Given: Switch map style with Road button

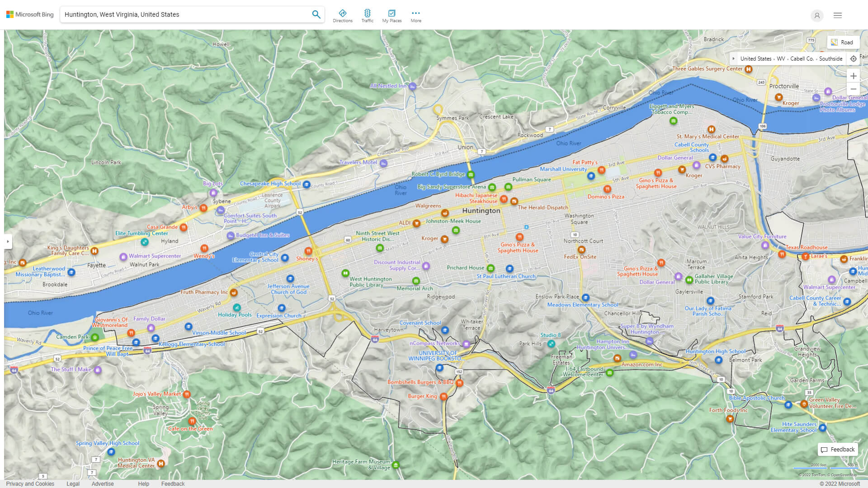Looking at the screenshot, I should [x=842, y=42].
